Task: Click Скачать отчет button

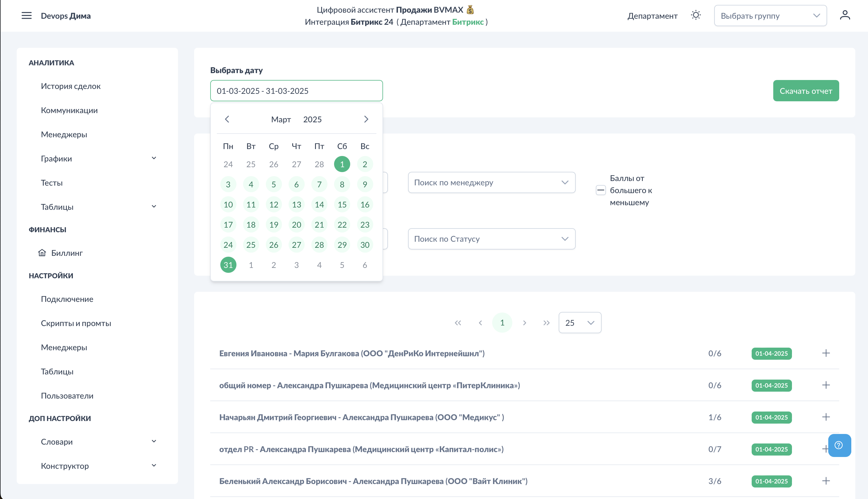Action: pos(806,91)
